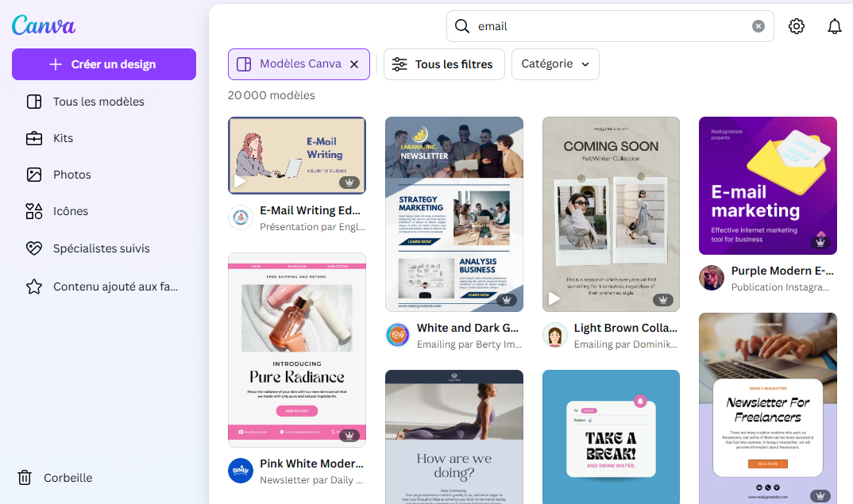Click crown badge on E-mail marketing template
Screen dimensions: 853x504
click(820, 243)
